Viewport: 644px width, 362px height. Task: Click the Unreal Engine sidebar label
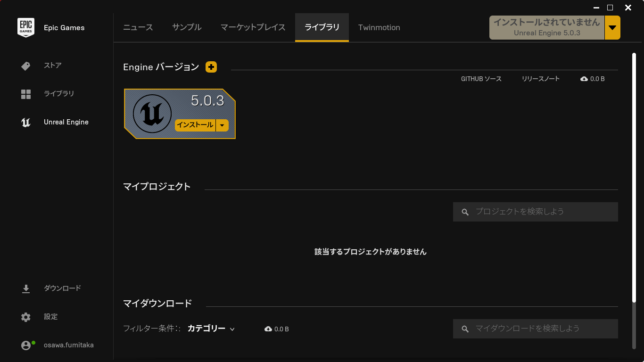66,122
